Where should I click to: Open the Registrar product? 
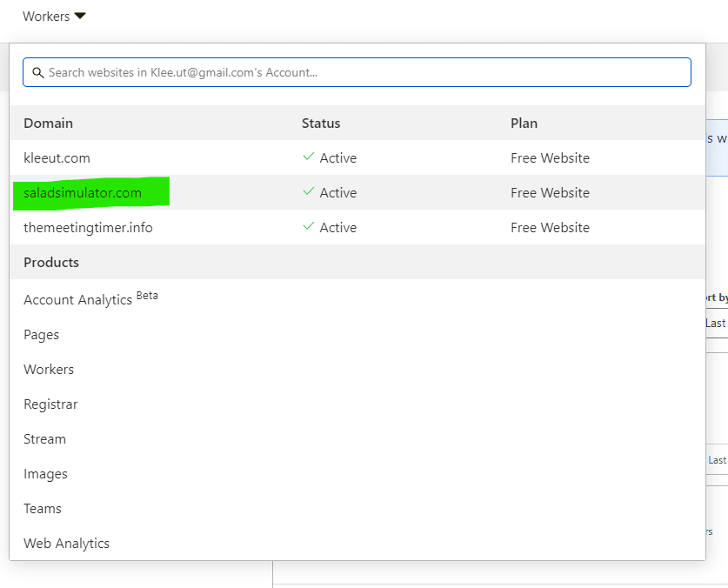coord(50,404)
